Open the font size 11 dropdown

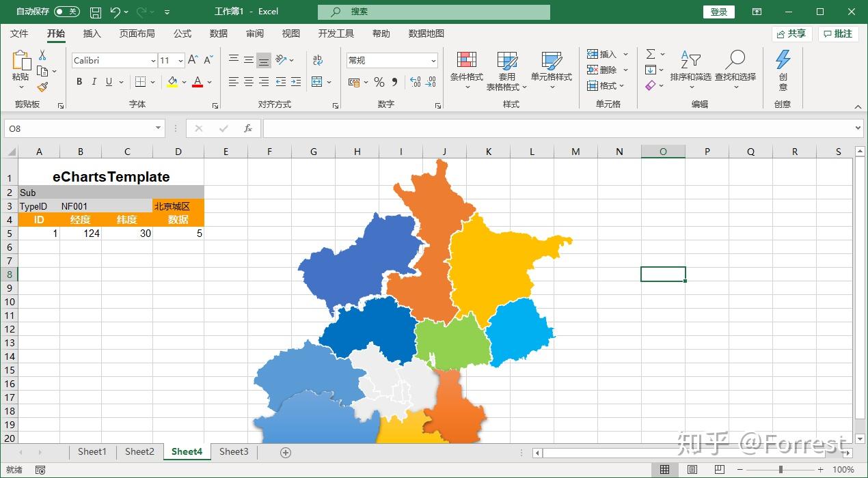tap(180, 61)
